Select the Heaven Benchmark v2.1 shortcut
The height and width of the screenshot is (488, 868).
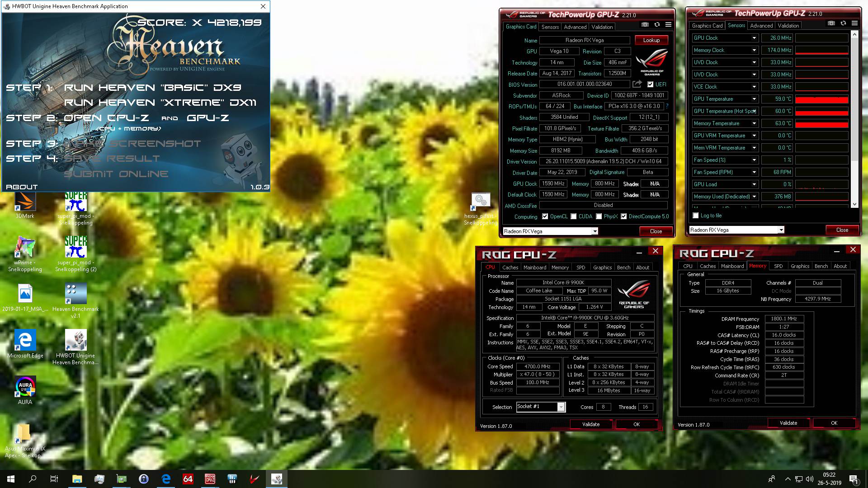(x=75, y=300)
